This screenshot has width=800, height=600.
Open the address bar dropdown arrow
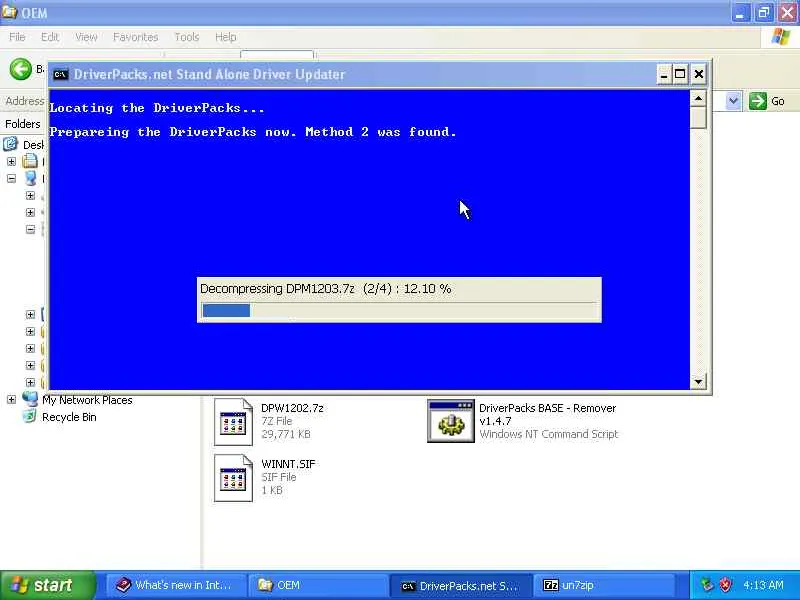point(733,101)
